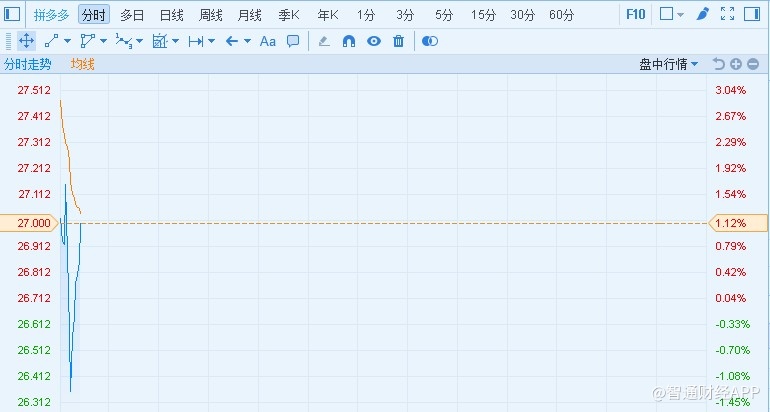This screenshot has width=770, height=412.
Task: Switch to the 5分 chart
Action: [x=444, y=15]
